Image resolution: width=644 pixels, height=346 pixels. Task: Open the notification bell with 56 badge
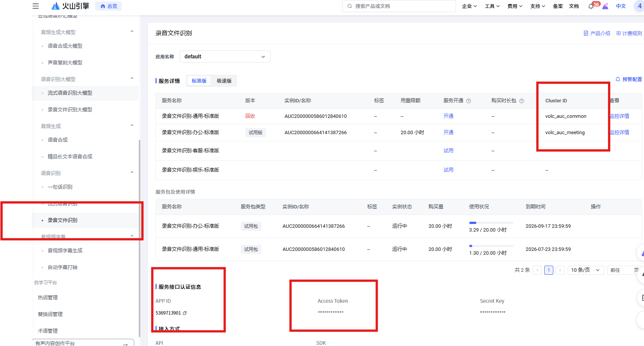click(591, 6)
